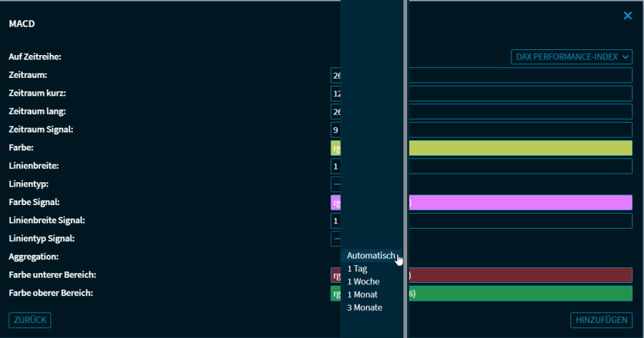Click the Zeitraum Signal input field
644x338 pixels.
click(x=519, y=130)
